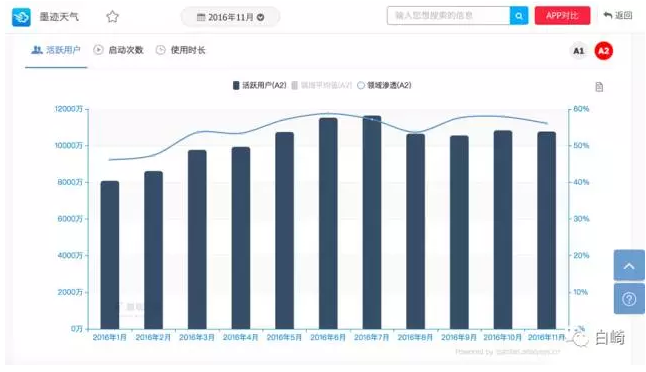Viewport: 646px width, 372px height.
Task: Click the 墨迹天气 app logo icon
Action: coord(21,17)
